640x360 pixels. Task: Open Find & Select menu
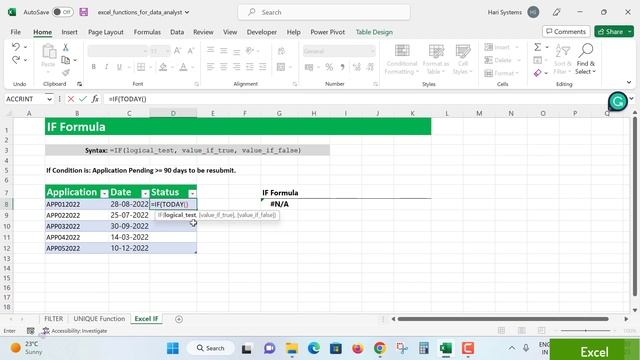[586, 60]
